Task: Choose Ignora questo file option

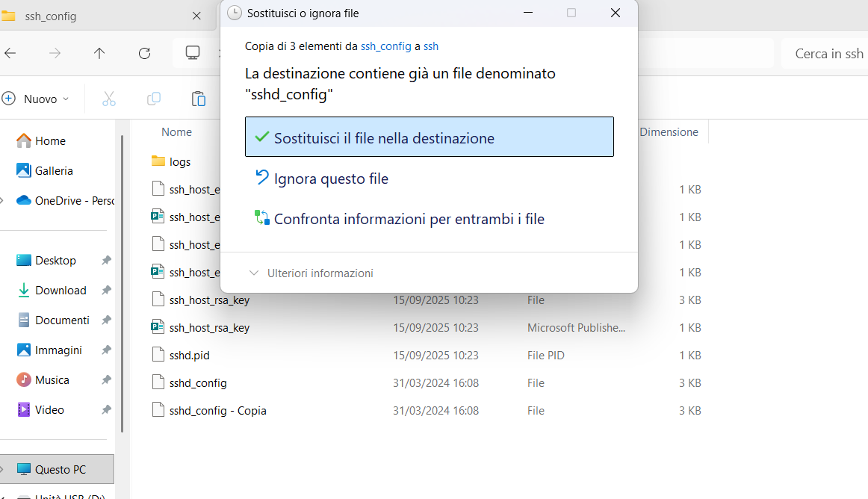Action: pyautogui.click(x=331, y=179)
